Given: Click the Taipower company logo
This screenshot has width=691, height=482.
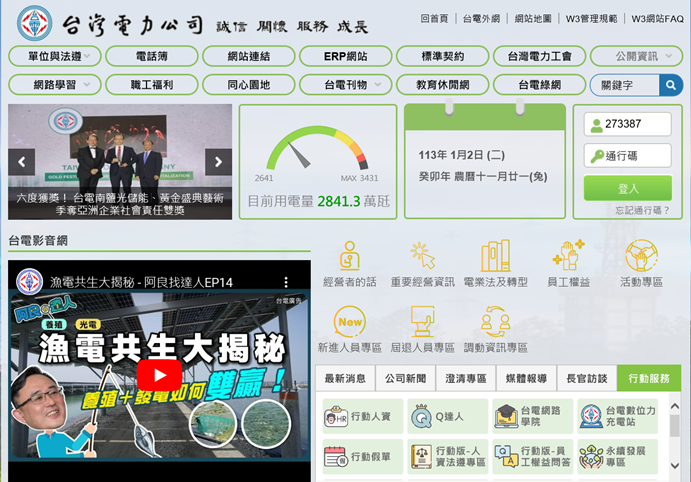Looking at the screenshot, I should tap(34, 23).
